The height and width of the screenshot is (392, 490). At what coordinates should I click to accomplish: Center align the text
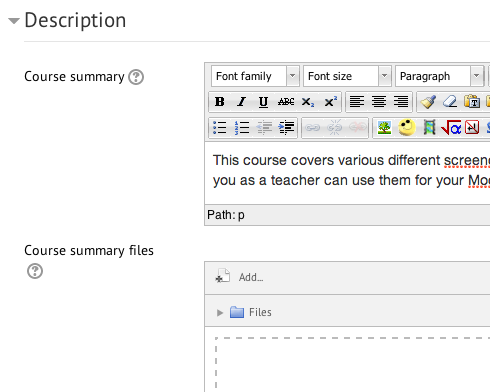coord(379,102)
